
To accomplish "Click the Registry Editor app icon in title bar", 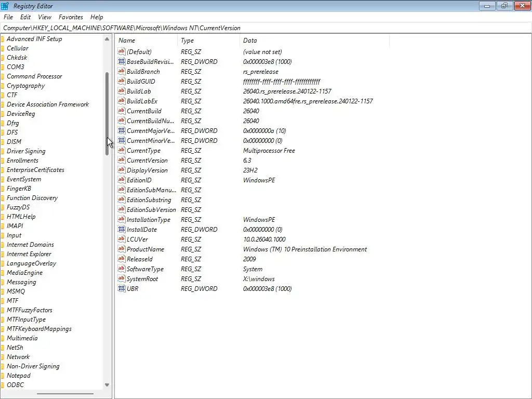I will point(5,6).
